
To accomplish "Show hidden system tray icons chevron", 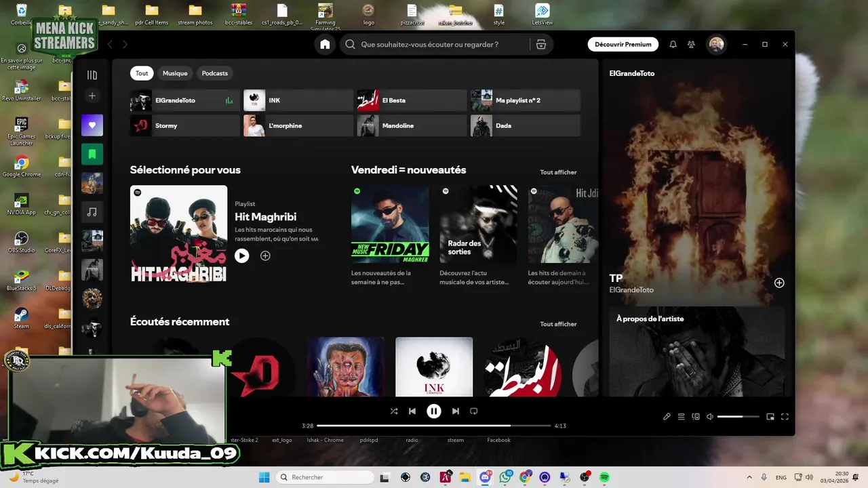I will tap(749, 477).
